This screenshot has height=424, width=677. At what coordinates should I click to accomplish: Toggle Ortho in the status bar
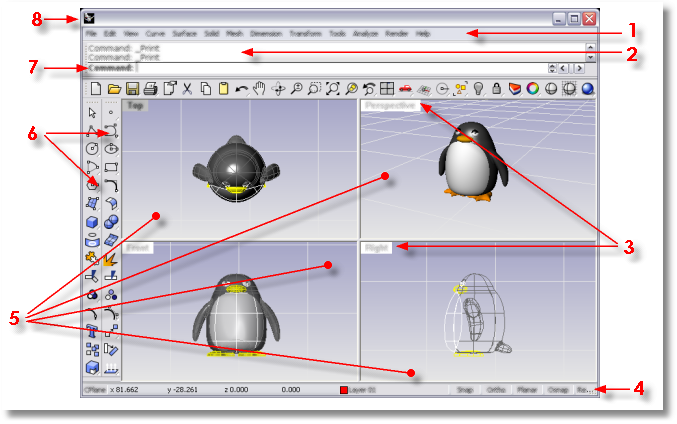(496, 390)
